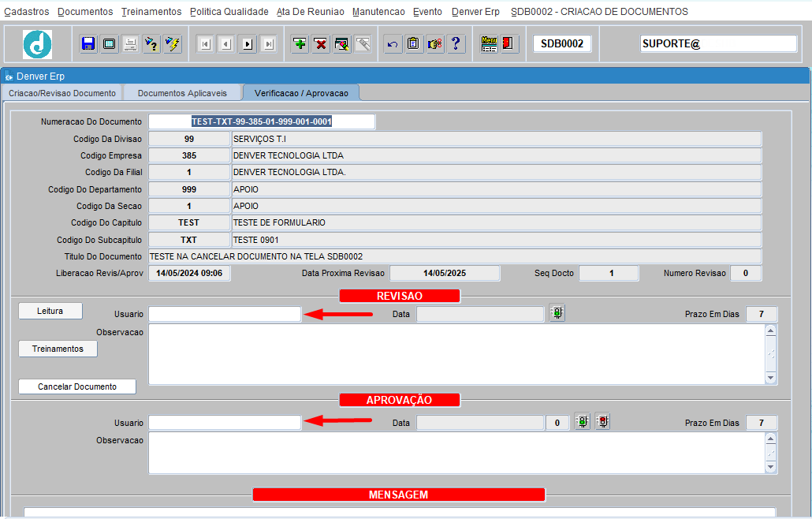The width and height of the screenshot is (812, 519).
Task: Click the Revisao Observacao text area
Action: tap(456, 354)
